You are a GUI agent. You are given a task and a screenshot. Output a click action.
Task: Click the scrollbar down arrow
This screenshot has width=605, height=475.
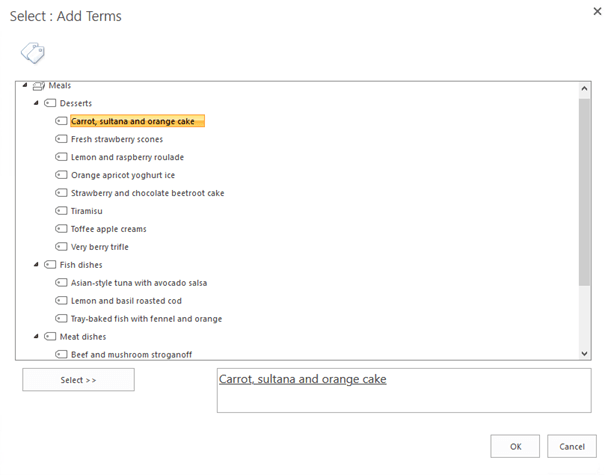click(584, 353)
